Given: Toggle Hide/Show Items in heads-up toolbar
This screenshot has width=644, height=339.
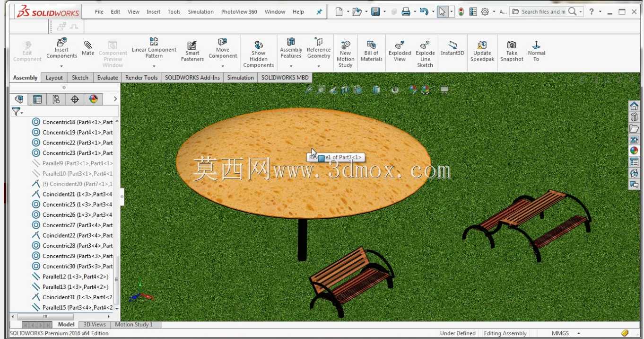Looking at the screenshot, I should pos(395,90).
